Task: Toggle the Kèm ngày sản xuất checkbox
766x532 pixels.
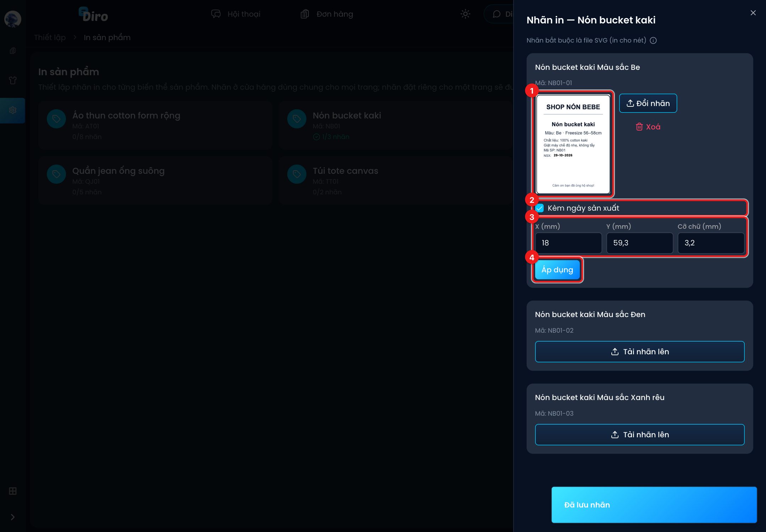Action: point(539,208)
